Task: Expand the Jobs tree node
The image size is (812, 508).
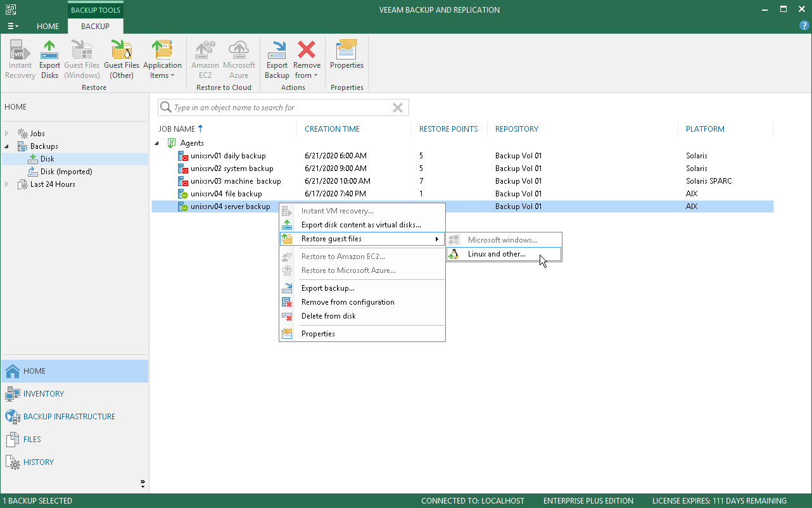Action: (x=8, y=134)
